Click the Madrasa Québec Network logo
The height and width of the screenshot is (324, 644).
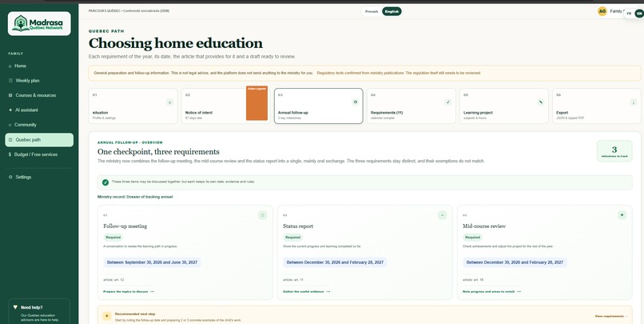[x=39, y=23]
